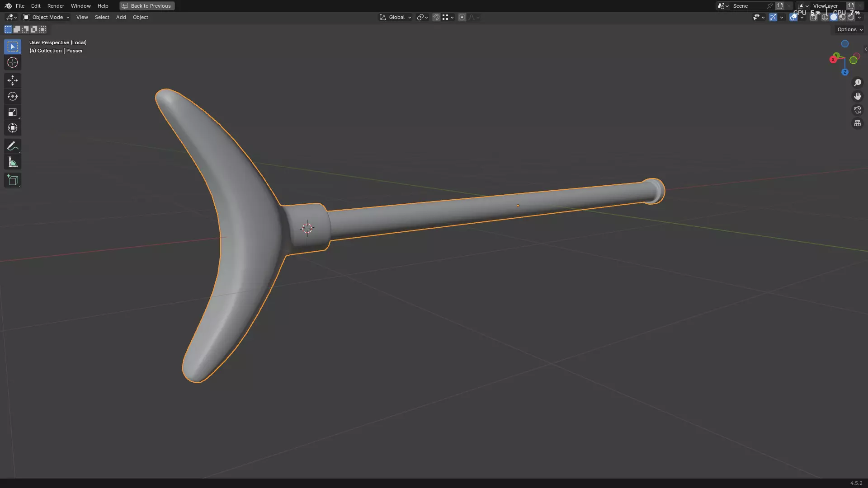Toggle proportional editing

(x=462, y=17)
